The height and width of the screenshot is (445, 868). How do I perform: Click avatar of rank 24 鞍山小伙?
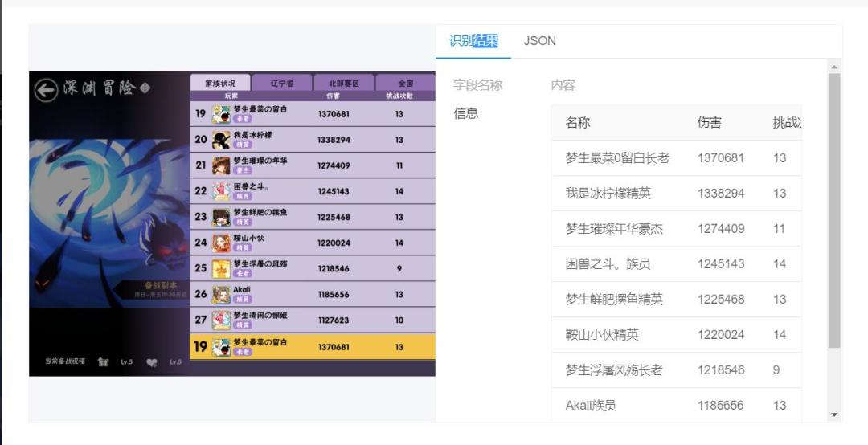[221, 243]
